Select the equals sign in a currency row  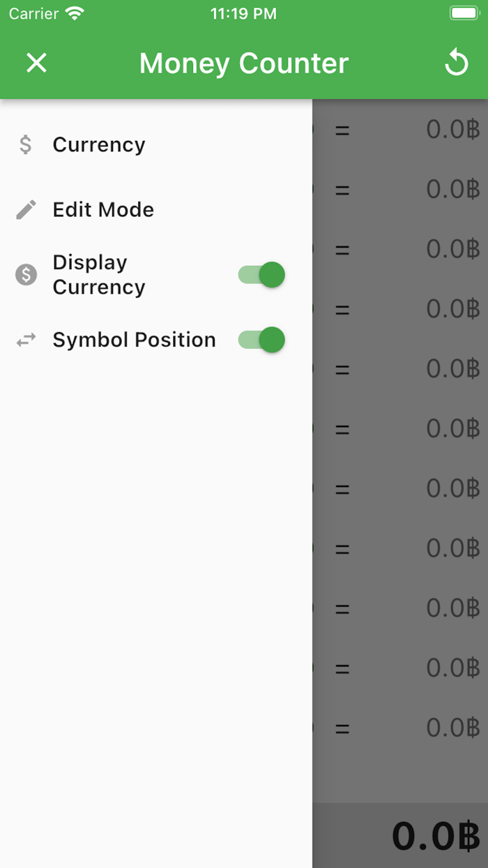pyautogui.click(x=342, y=130)
